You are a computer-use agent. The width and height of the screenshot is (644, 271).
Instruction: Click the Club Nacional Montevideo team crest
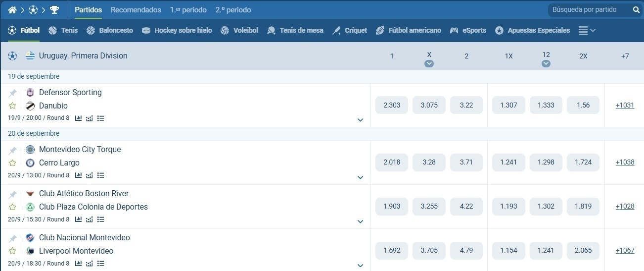pyautogui.click(x=30, y=238)
